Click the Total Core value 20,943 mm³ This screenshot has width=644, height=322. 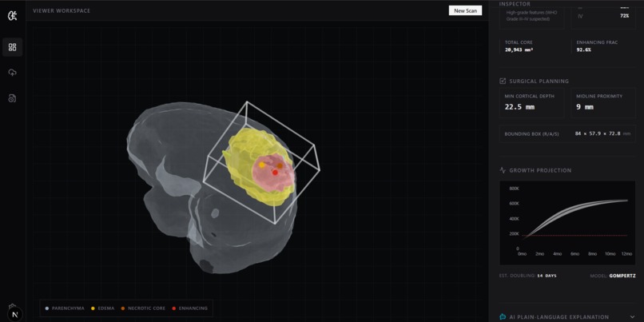(519, 50)
